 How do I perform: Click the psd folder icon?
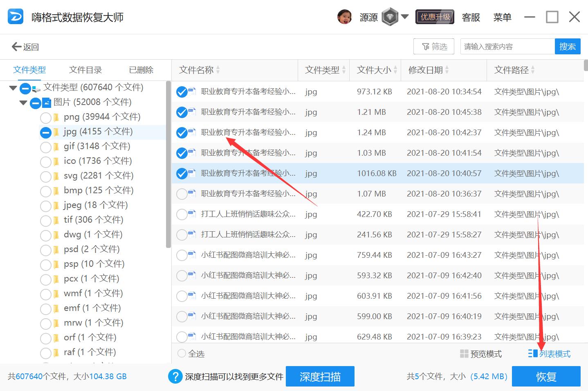tap(56, 250)
